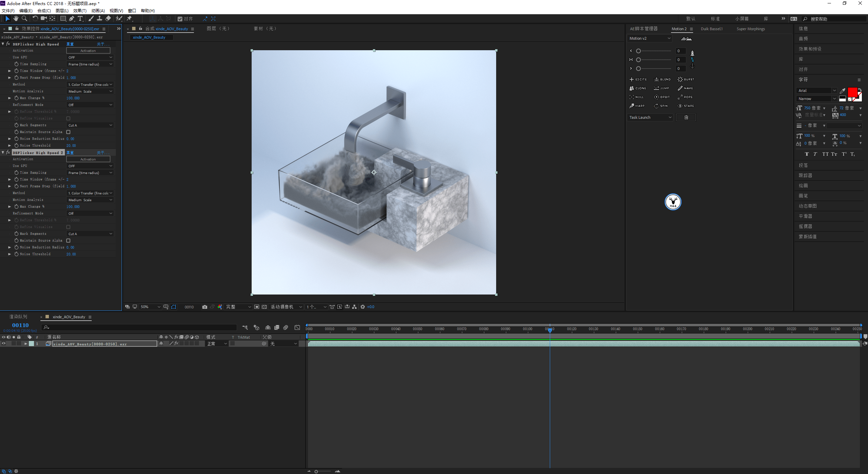Enable Refine Visualize option in DXFlicker High Speed 2
This screenshot has width=868, height=474.
coord(68,227)
